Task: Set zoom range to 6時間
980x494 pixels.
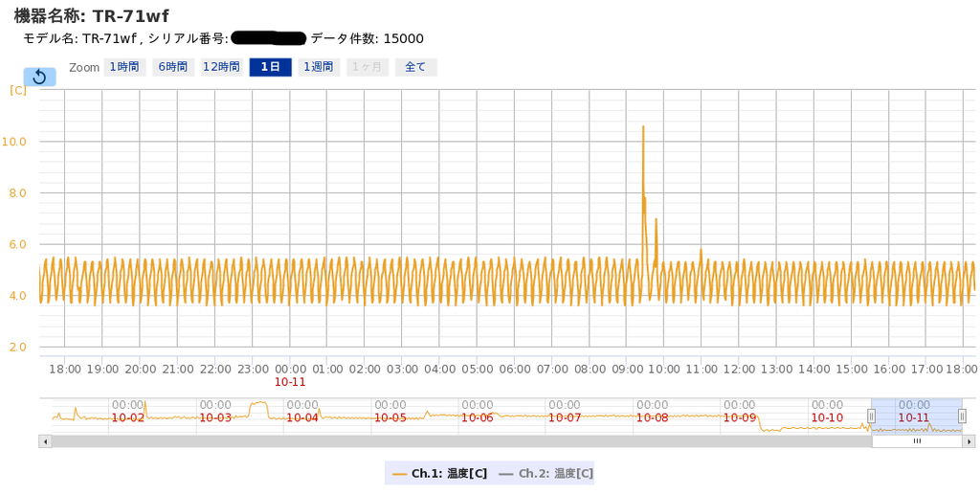Action: tap(173, 67)
